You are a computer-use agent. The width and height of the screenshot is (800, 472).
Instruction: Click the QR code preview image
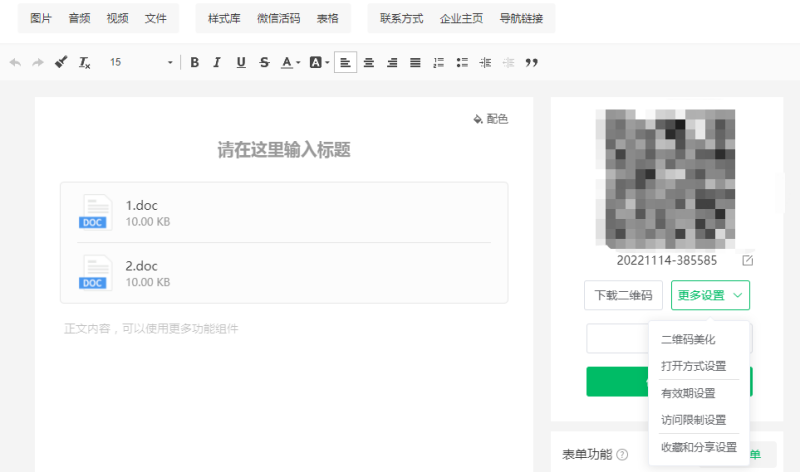tap(665, 179)
